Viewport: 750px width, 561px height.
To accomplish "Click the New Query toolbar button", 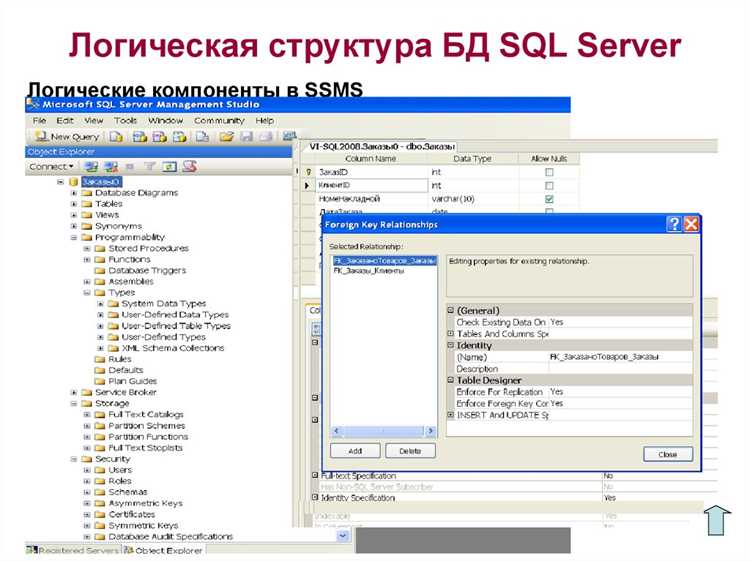I will pos(67,137).
